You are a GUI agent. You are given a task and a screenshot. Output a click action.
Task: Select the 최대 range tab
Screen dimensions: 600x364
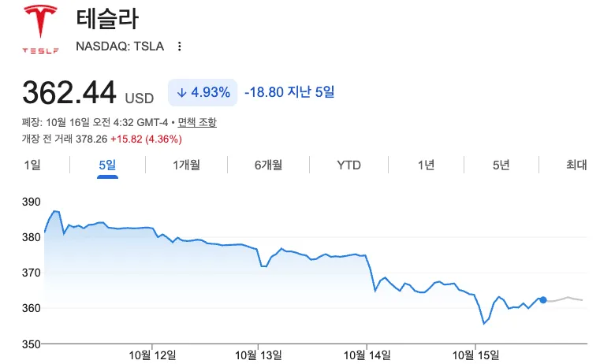(576, 165)
